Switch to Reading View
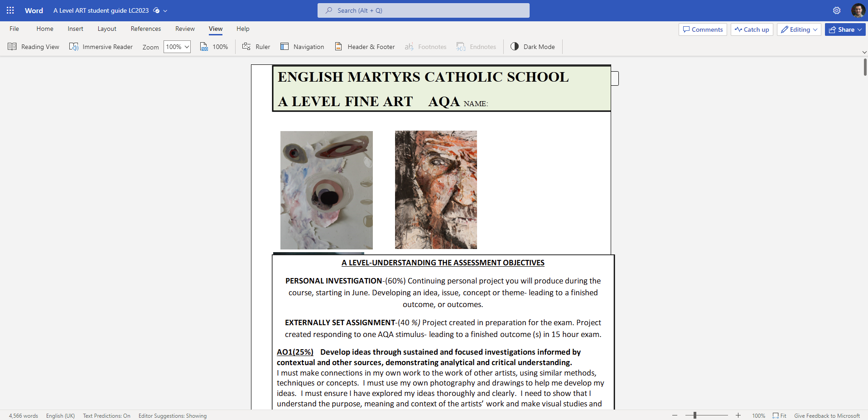Viewport: 868px width, 420px height. (34, 47)
